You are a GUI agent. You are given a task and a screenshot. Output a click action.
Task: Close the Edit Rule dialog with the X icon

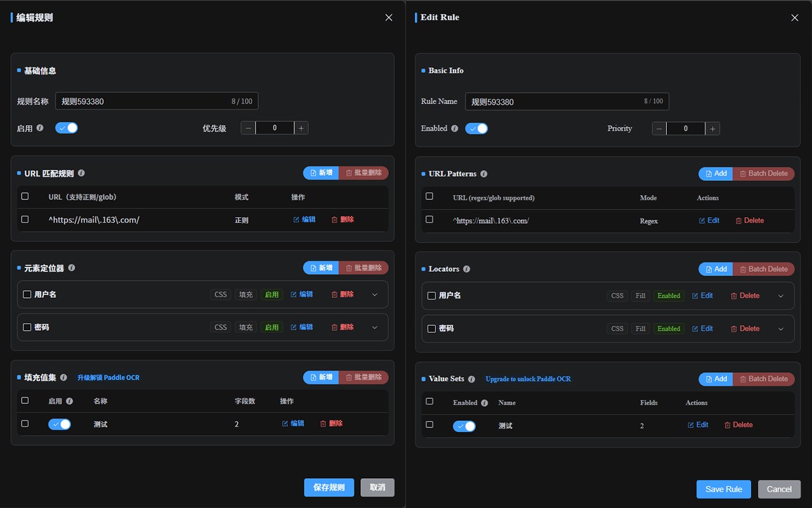tap(795, 18)
